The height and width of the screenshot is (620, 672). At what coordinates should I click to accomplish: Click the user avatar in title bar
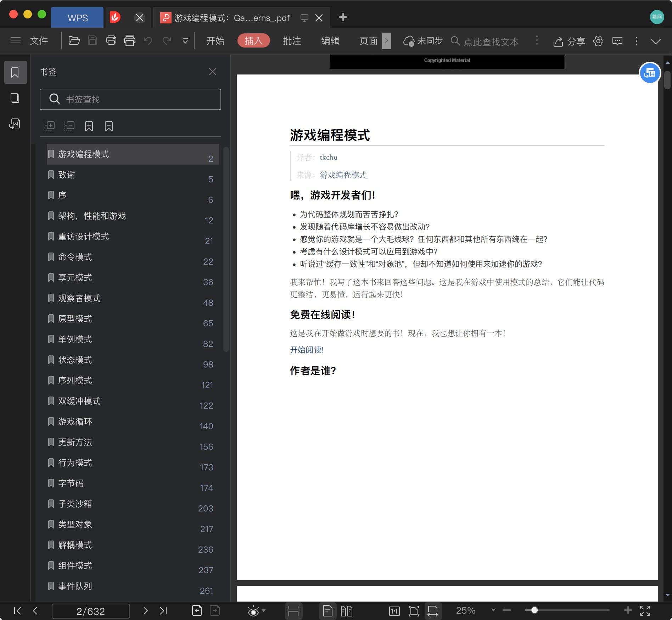pos(657,17)
